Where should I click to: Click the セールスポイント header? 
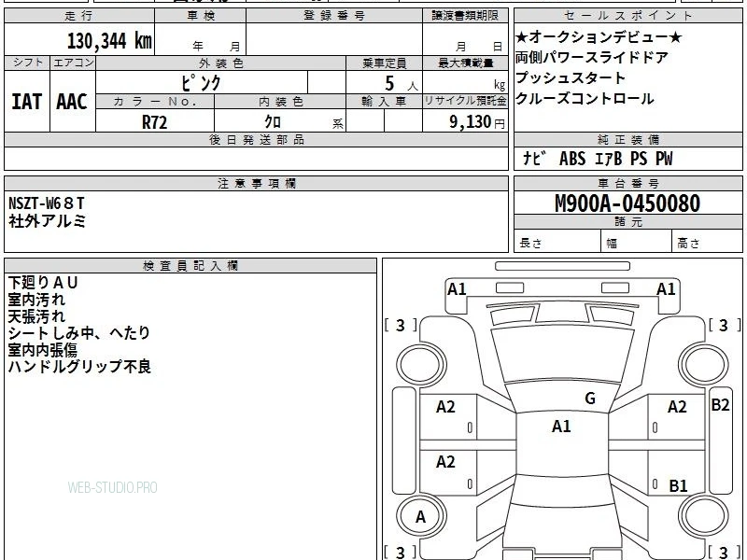point(627,16)
